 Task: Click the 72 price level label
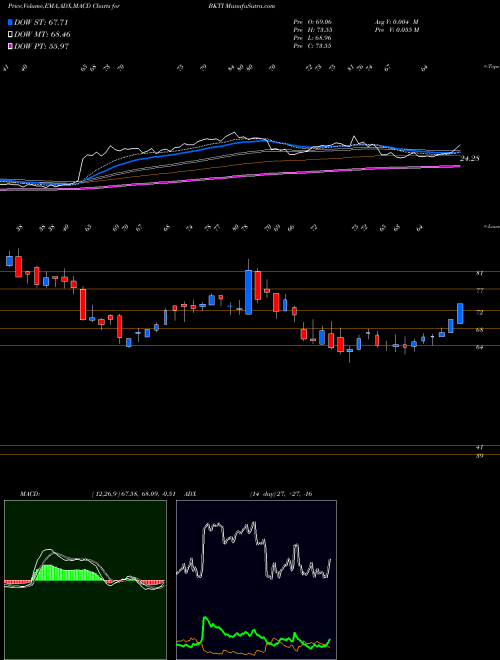click(x=479, y=312)
